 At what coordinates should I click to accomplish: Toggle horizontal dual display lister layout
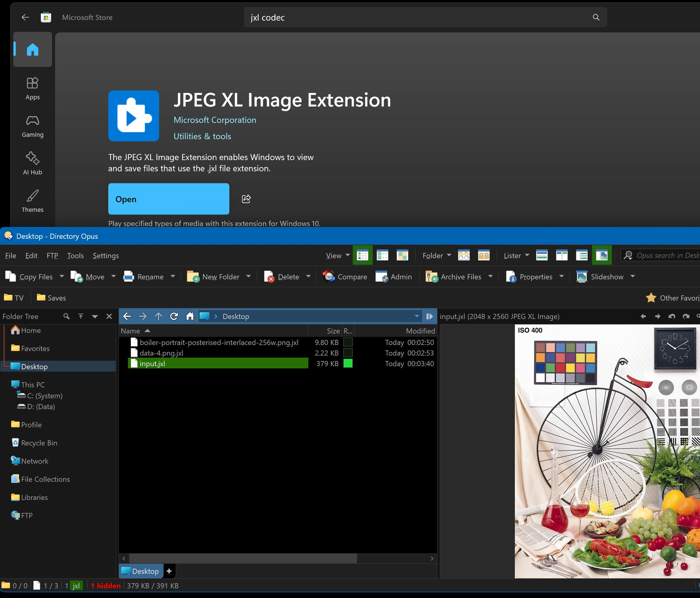[x=542, y=255]
